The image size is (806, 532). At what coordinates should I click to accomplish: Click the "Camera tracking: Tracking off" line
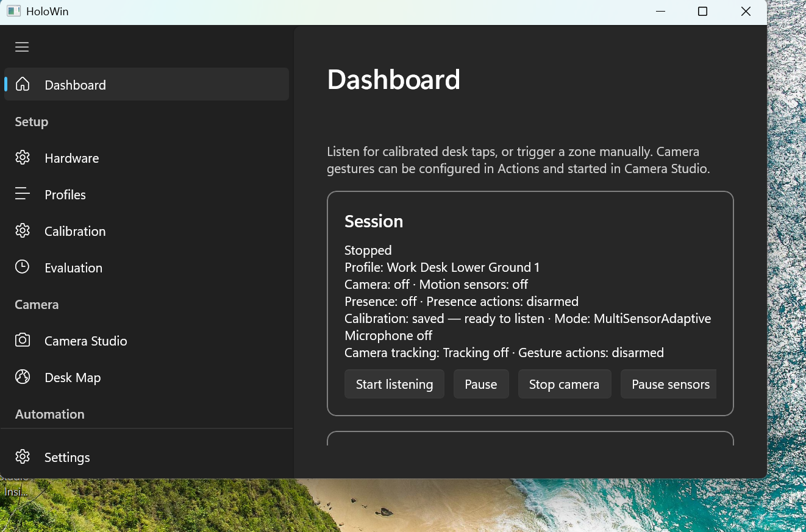point(504,353)
